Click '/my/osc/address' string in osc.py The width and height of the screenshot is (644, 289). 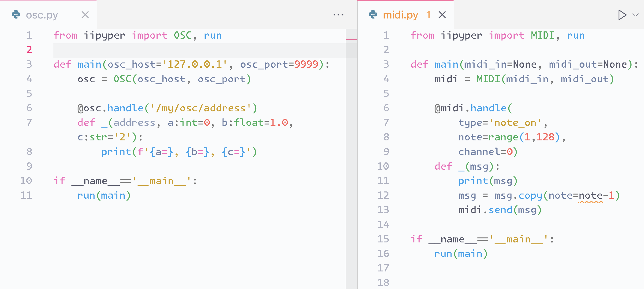[x=201, y=108]
